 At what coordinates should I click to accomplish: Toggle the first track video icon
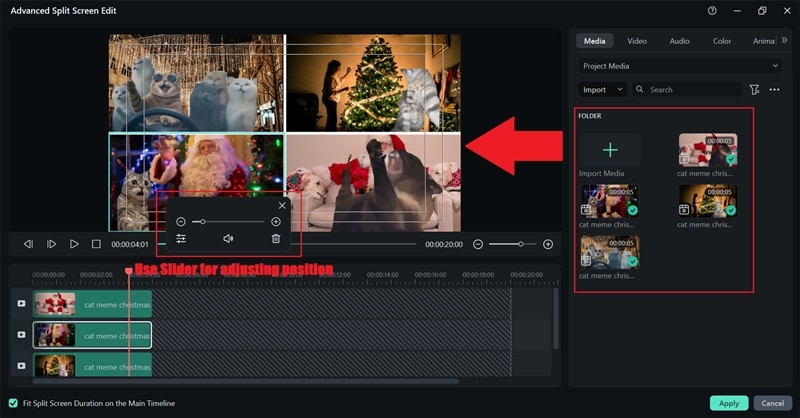[x=21, y=303]
